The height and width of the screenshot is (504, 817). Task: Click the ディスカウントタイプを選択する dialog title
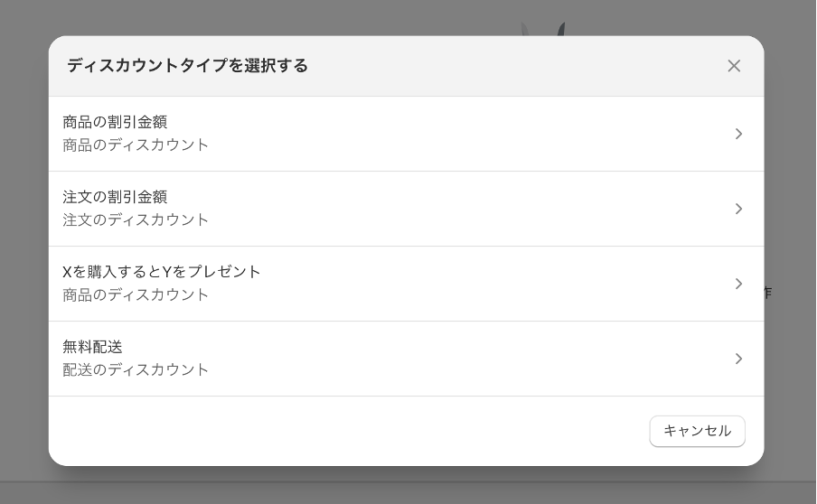click(188, 66)
